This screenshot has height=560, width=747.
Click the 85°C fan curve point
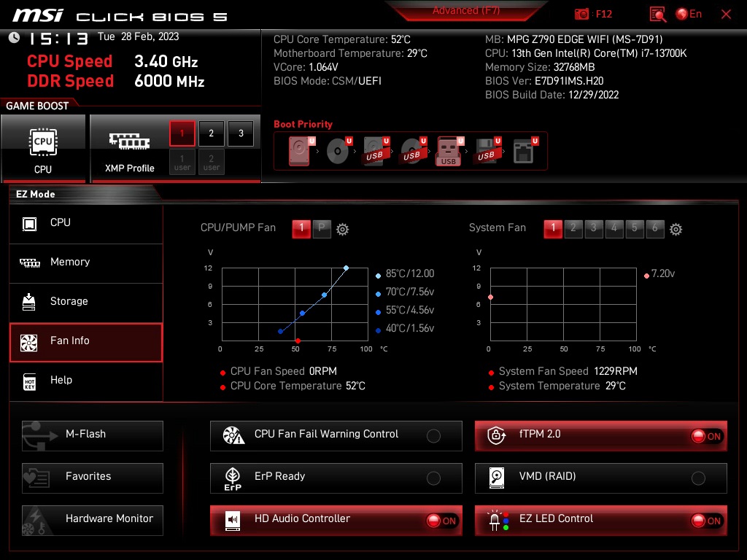click(347, 268)
